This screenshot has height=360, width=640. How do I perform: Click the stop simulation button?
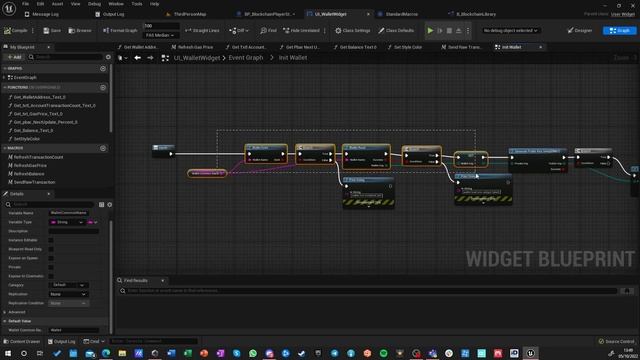coord(449,31)
